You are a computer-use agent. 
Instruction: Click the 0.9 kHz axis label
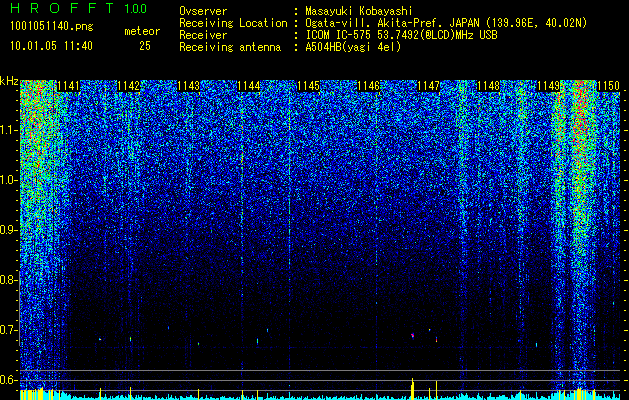[8, 230]
